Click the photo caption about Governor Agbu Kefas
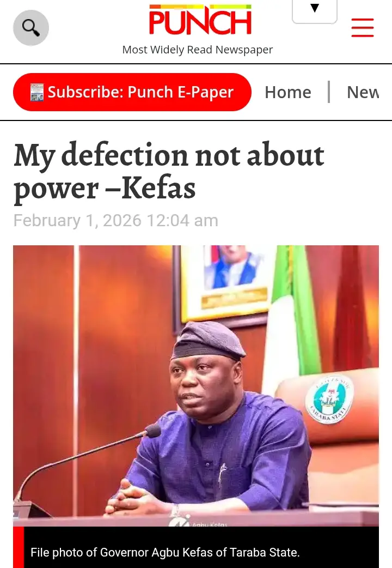The height and width of the screenshot is (568, 392). pos(165,552)
